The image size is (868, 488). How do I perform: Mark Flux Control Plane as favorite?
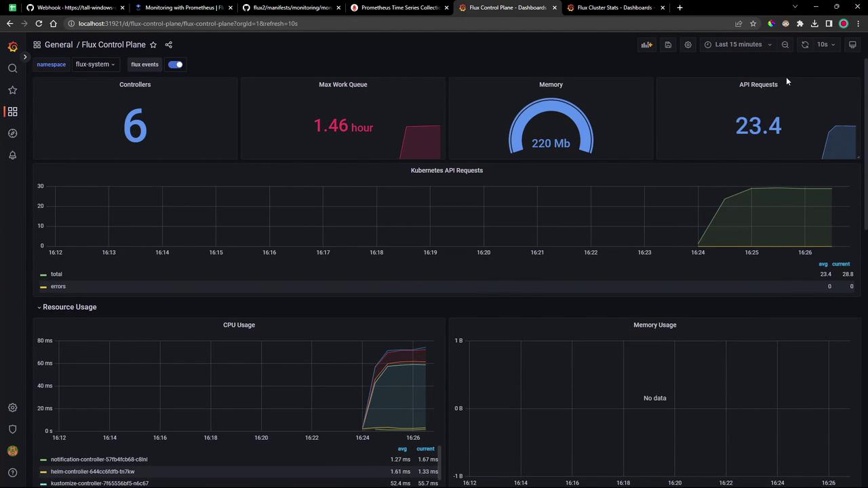pos(153,45)
